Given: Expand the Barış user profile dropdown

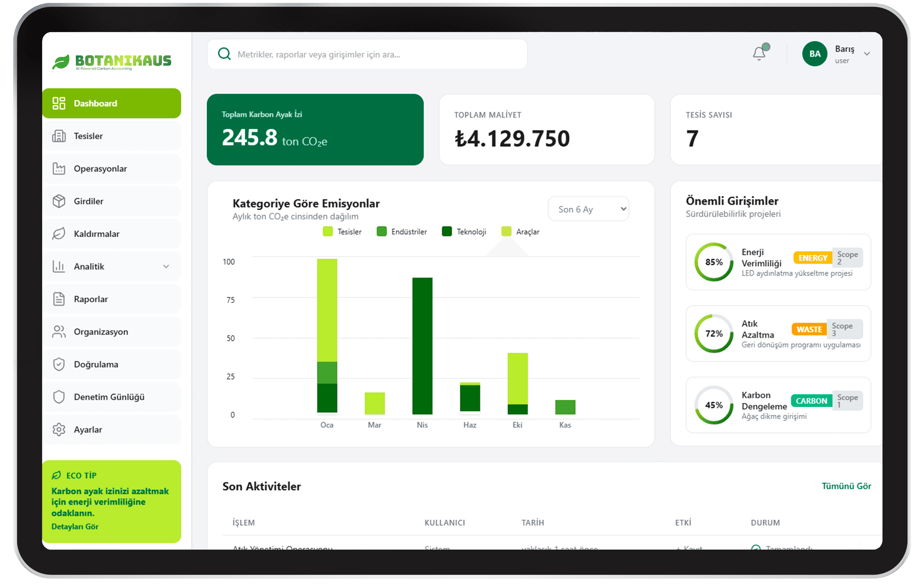Looking at the screenshot, I should point(867,54).
